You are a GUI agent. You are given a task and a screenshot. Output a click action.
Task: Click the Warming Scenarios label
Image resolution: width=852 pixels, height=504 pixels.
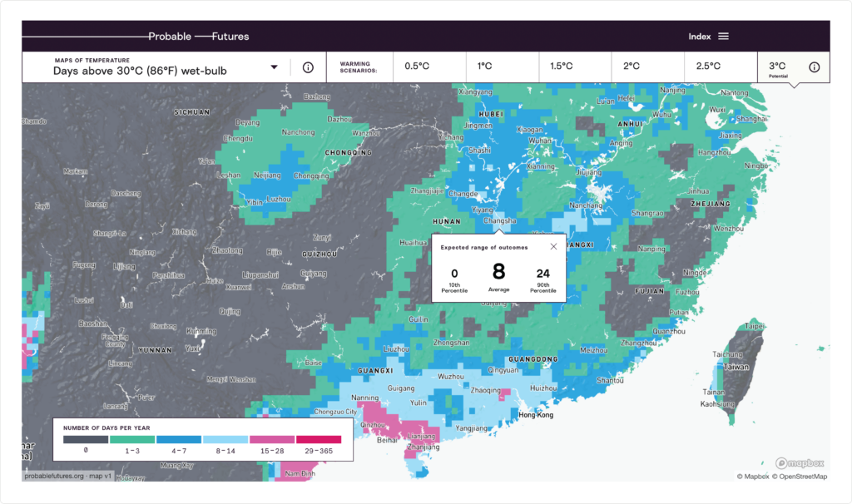click(x=359, y=67)
